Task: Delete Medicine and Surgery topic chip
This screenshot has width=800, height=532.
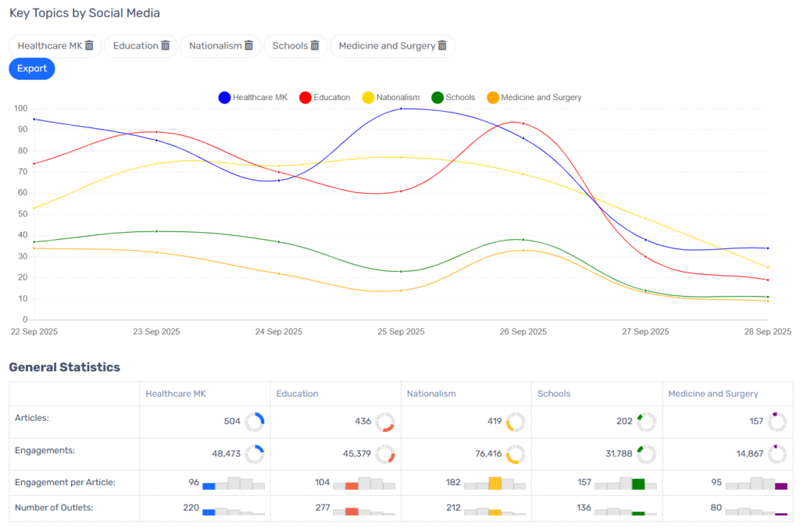Action: [x=442, y=46]
